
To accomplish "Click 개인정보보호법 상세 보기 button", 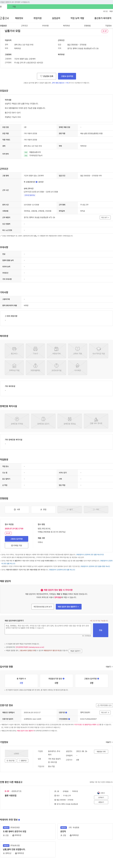I will click(x=43, y=607).
